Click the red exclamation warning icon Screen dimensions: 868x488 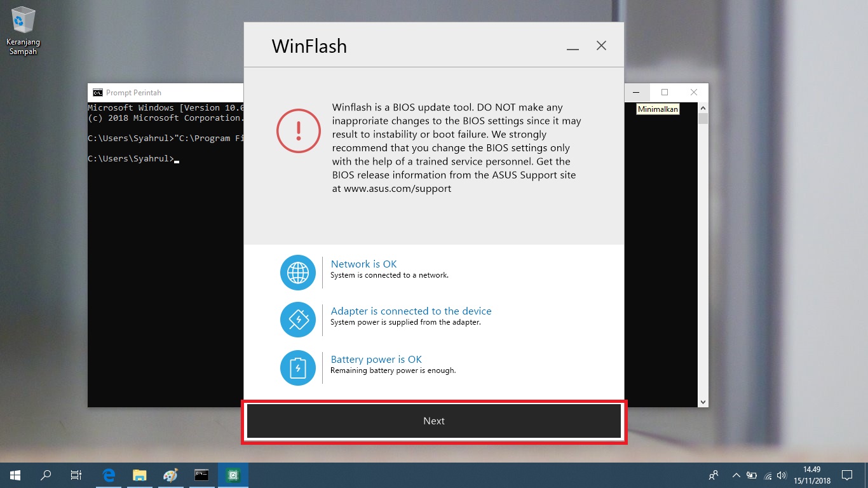[298, 130]
